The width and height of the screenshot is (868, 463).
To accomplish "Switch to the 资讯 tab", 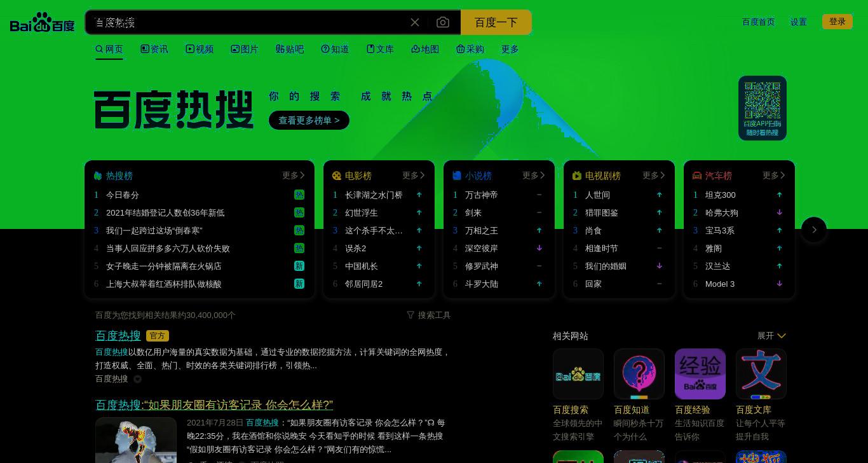I will [154, 49].
